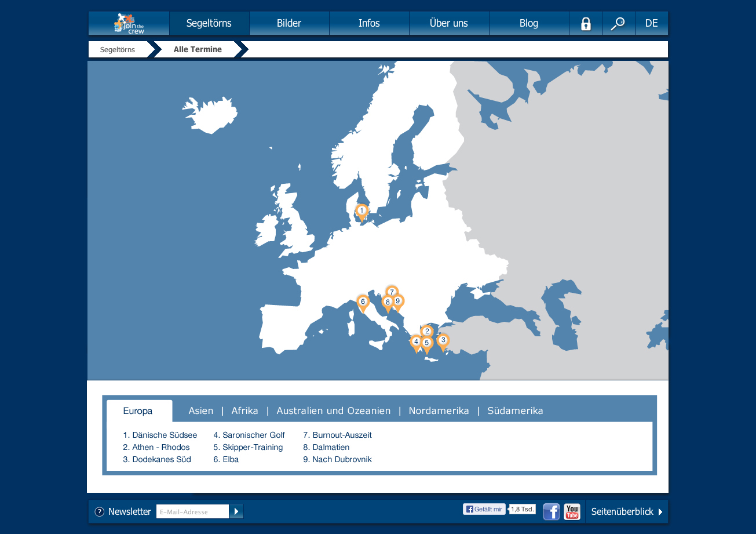Viewport: 756px width, 534px height.
Task: Click the newsletter help question mark icon
Action: coord(100,512)
